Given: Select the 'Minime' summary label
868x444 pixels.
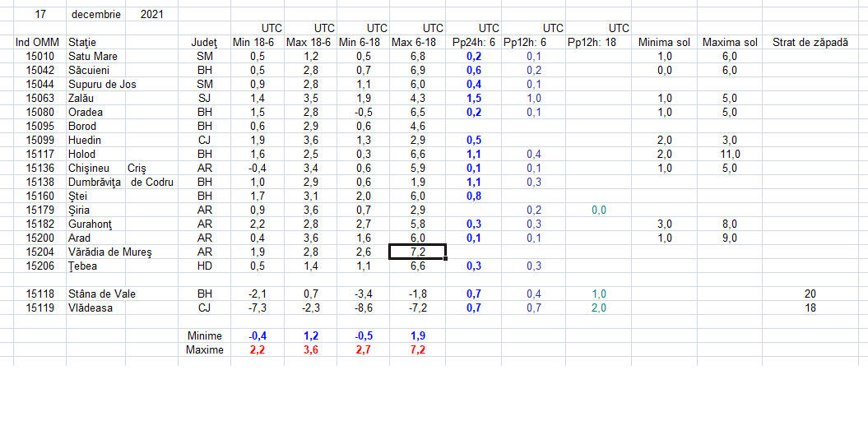Looking at the screenshot, I should (x=204, y=336).
